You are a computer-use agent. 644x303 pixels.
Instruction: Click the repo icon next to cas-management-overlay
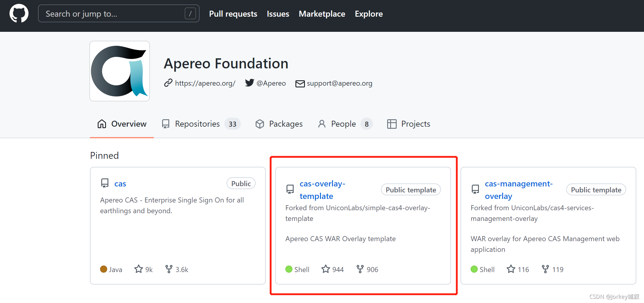pyautogui.click(x=475, y=189)
